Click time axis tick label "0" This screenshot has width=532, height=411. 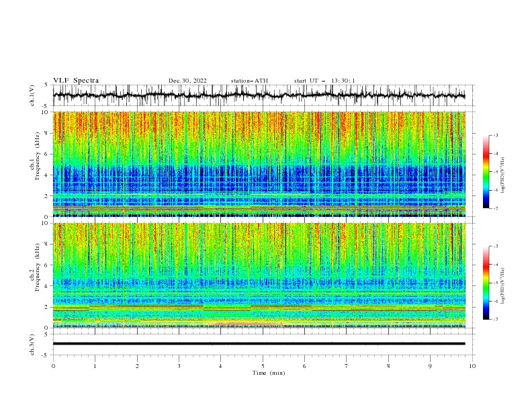click(x=53, y=366)
